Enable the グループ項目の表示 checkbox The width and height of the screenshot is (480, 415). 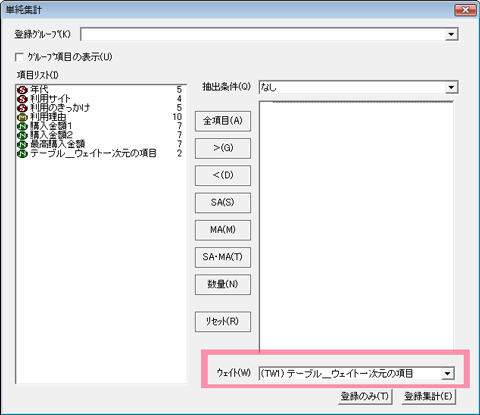click(x=19, y=57)
